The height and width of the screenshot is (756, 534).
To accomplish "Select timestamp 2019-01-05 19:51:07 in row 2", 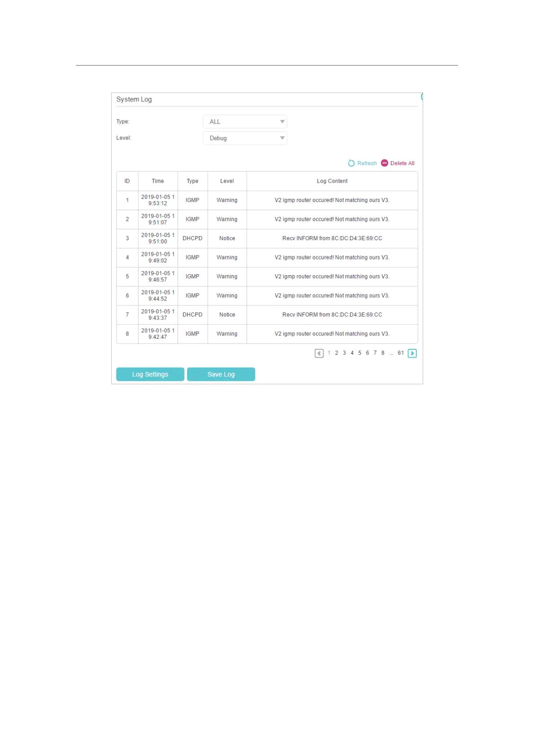I will tap(158, 220).
